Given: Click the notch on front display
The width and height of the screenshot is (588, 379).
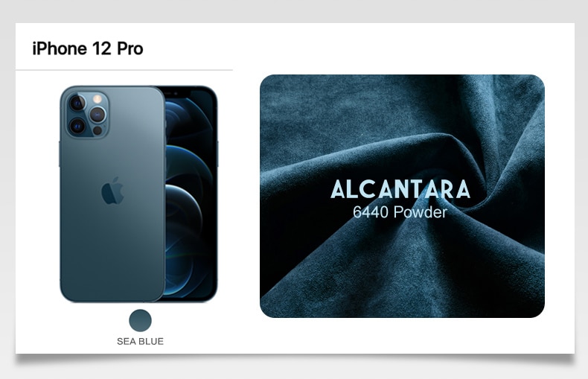Looking at the screenshot, I should tap(176, 92).
